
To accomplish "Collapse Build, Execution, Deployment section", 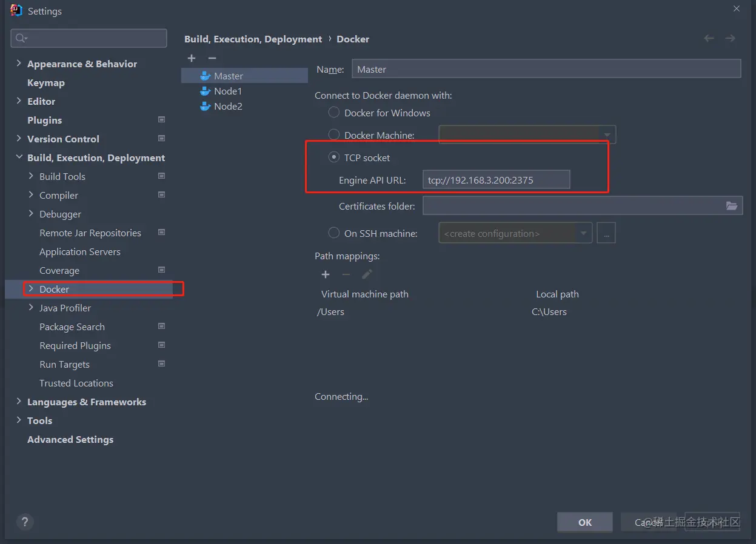I will click(x=19, y=158).
